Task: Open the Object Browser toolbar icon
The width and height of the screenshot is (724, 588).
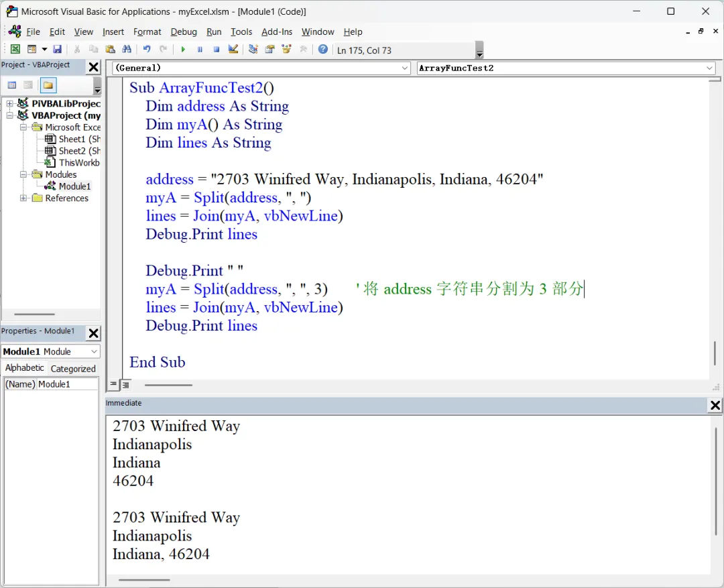Action: point(286,49)
